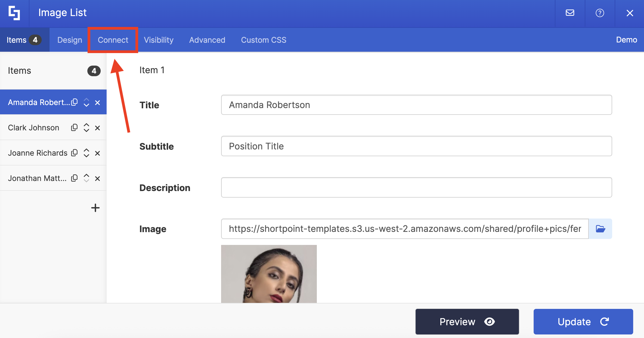The height and width of the screenshot is (338, 644).
Task: Open the Design tab
Action: [70, 40]
